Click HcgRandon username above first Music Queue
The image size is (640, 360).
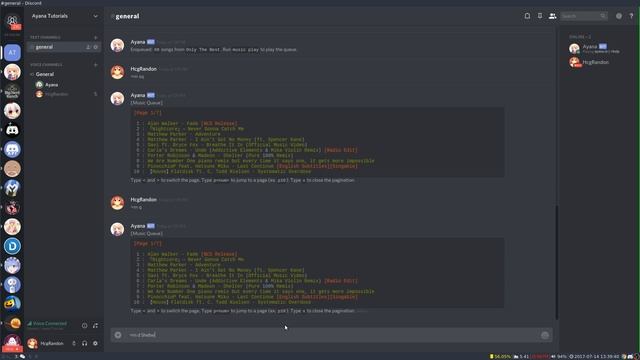(x=144, y=69)
